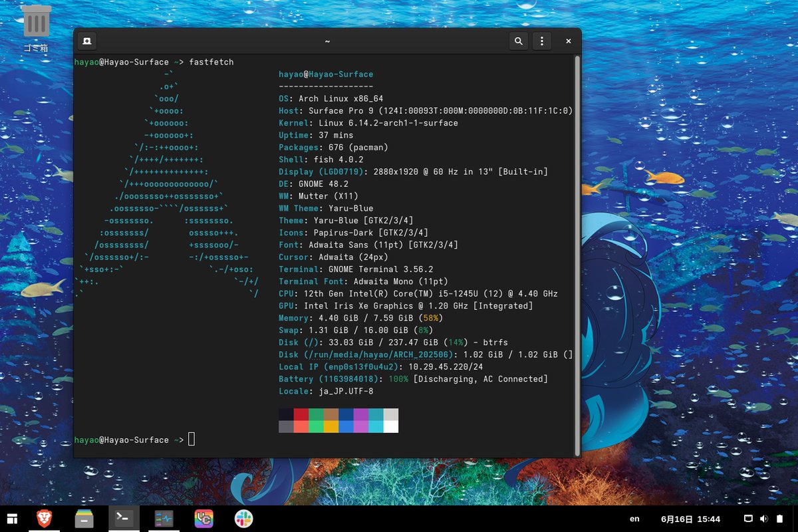Image resolution: width=798 pixels, height=532 pixels.
Task: Click the 'Host: Surface Pro 9' line
Action: pyautogui.click(x=426, y=110)
